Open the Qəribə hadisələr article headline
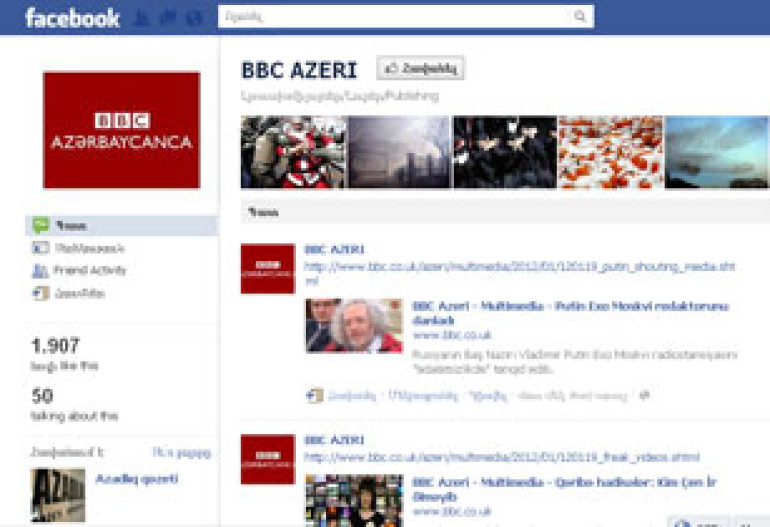Image resolution: width=770 pixels, height=527 pixels. coord(564,489)
